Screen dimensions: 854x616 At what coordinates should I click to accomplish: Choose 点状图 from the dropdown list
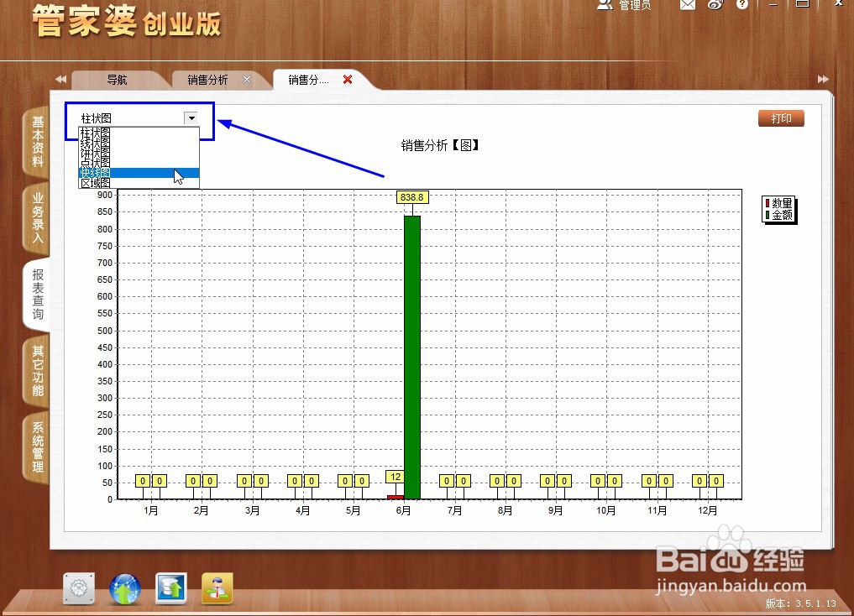pyautogui.click(x=139, y=162)
